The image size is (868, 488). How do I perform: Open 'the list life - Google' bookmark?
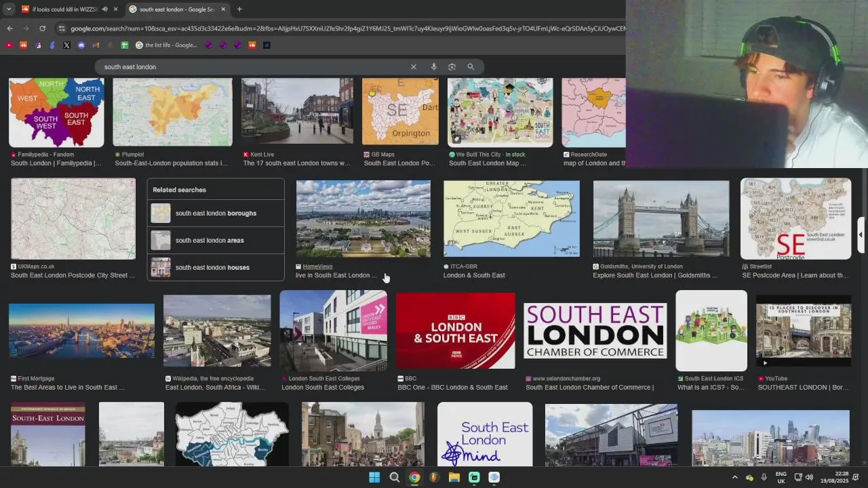[x=166, y=45]
